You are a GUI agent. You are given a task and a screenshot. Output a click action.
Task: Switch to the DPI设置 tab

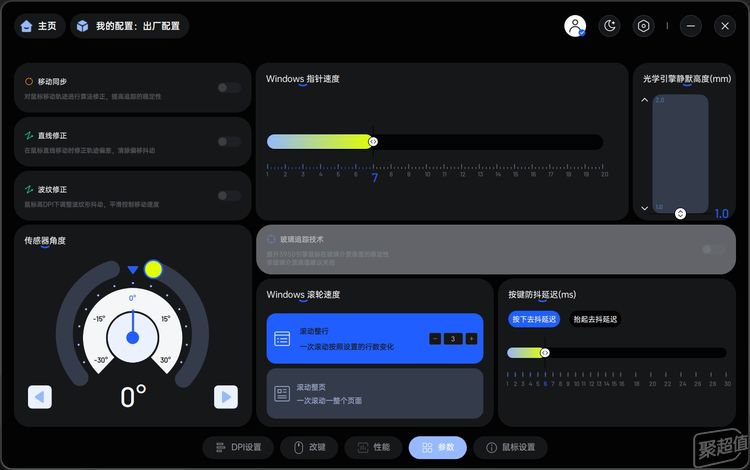238,447
